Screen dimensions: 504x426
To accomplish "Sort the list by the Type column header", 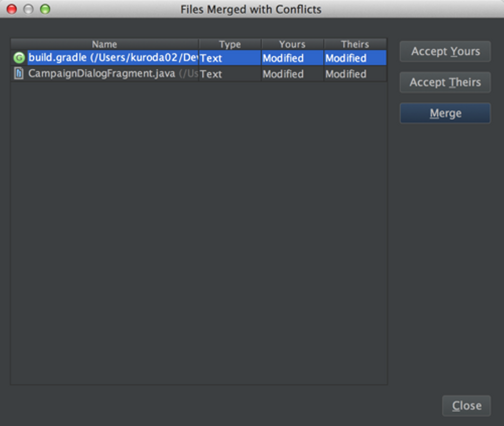I will [x=230, y=44].
